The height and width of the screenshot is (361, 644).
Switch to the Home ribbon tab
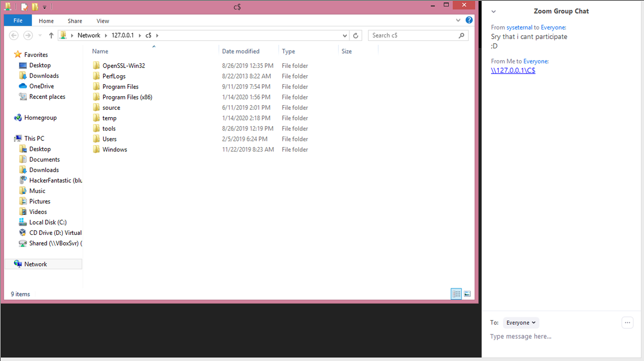pos(46,21)
